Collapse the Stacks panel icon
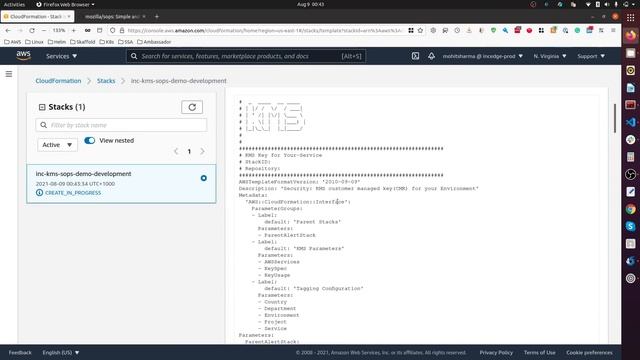Viewport: 640px width, 360px height. point(42,107)
